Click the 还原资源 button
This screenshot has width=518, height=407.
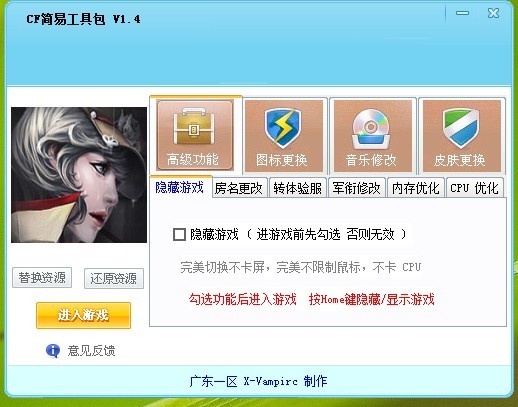click(114, 278)
